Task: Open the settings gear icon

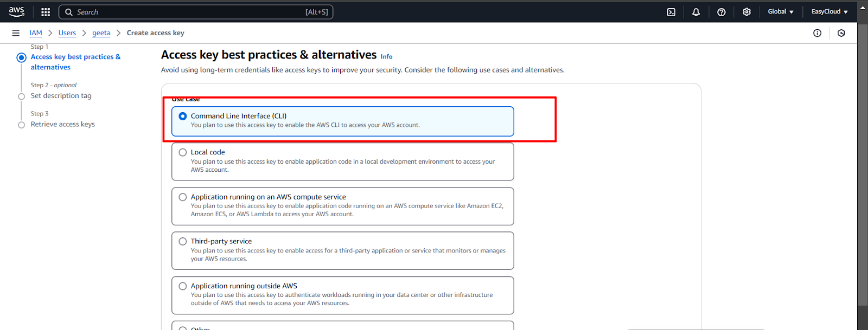Action: tap(746, 12)
